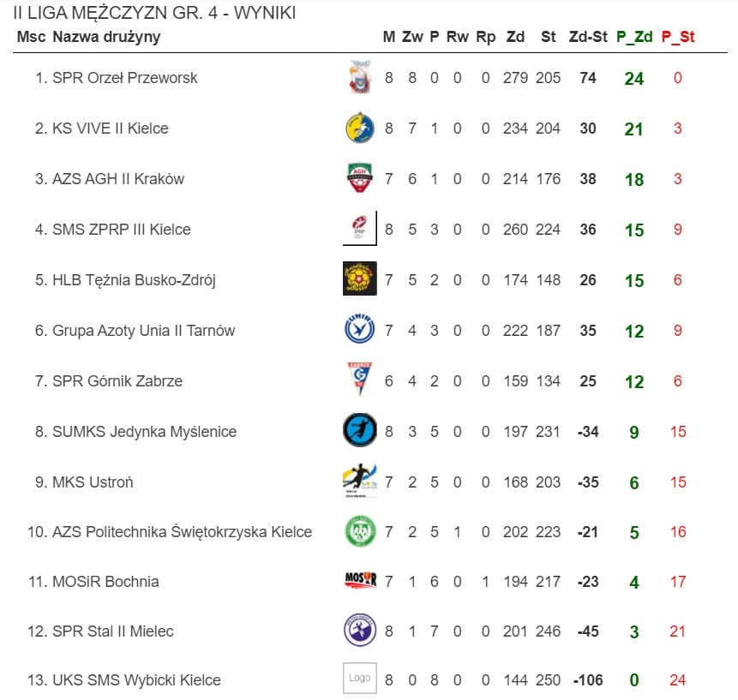The image size is (738, 700).
Task: Click the P_St column header
Action: 677,37
